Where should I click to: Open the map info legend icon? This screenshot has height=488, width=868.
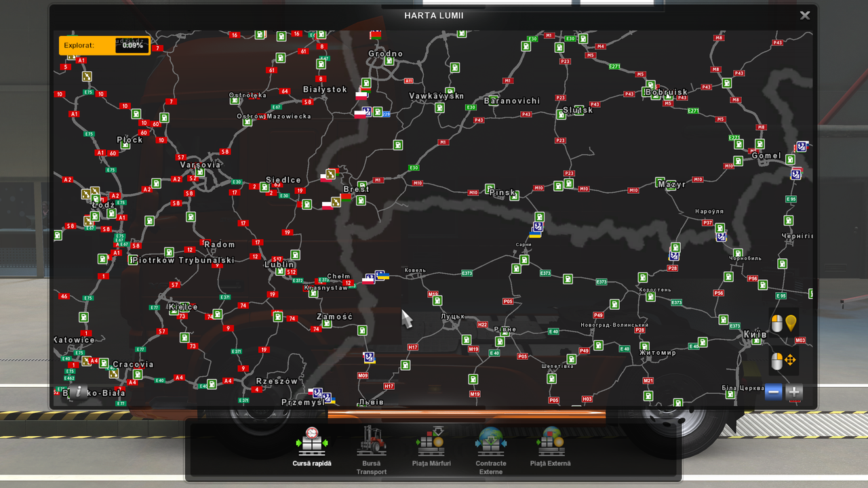pyautogui.click(x=79, y=391)
